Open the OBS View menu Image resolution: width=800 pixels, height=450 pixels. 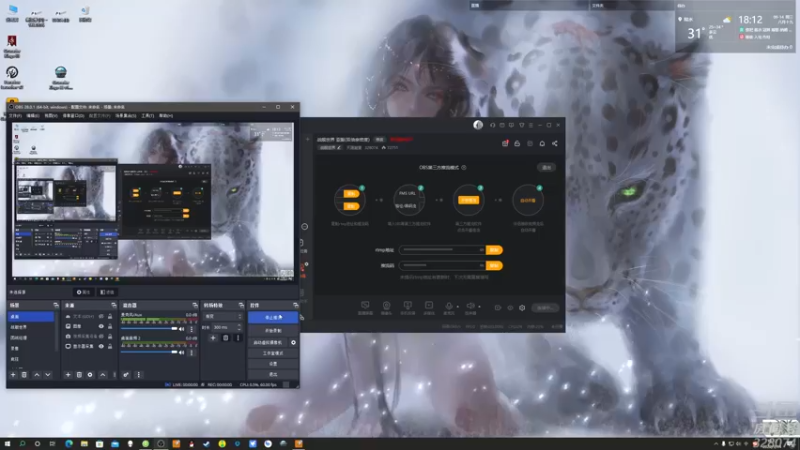tap(51, 116)
